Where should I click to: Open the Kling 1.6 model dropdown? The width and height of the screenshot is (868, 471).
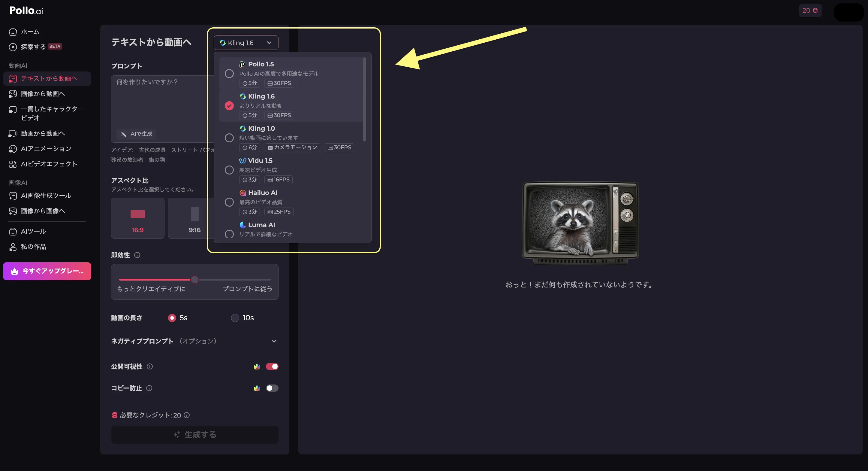(x=246, y=43)
